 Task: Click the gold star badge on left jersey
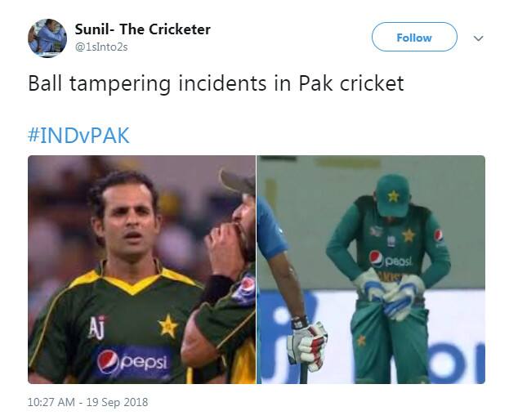168,326
